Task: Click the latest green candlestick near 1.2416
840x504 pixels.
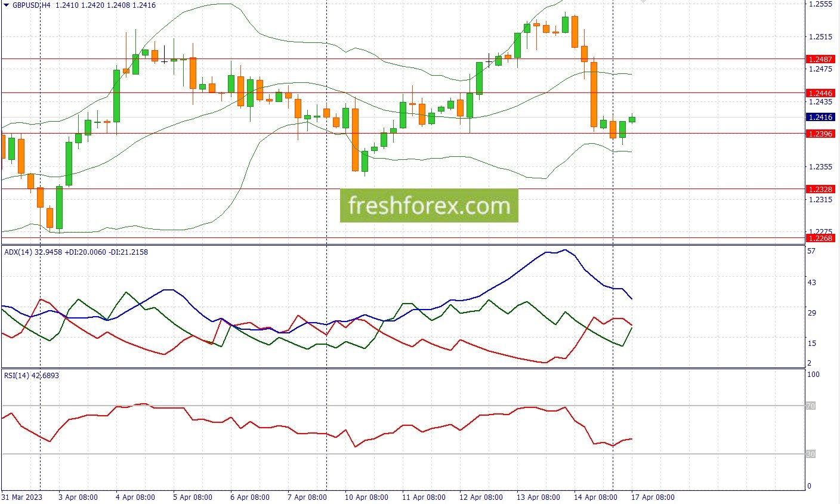Action: coord(632,119)
